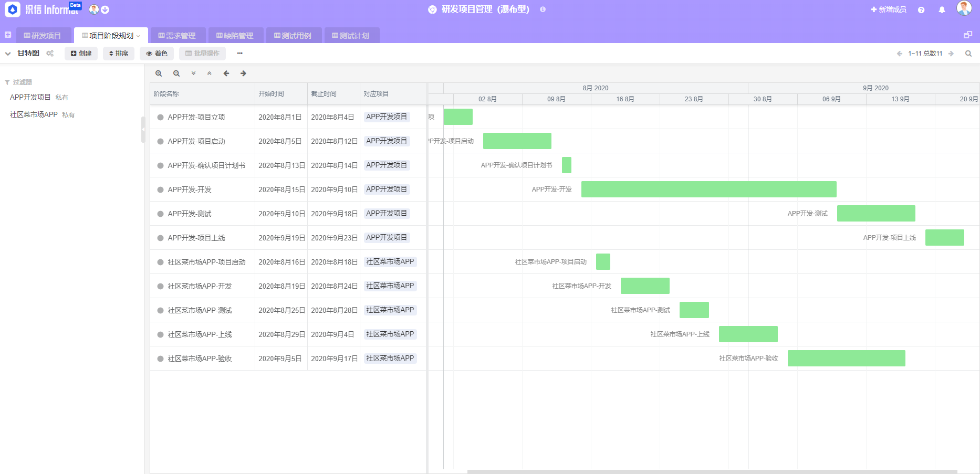Select the 社区菜市场APP-验收 Gantt bar
This screenshot has width=980, height=474.
pyautogui.click(x=846, y=358)
